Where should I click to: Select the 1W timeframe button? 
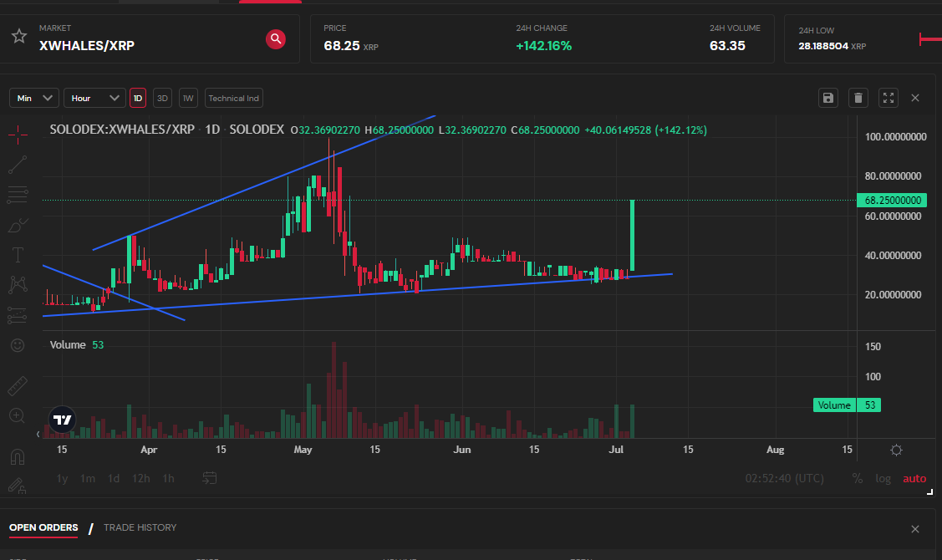(188, 98)
